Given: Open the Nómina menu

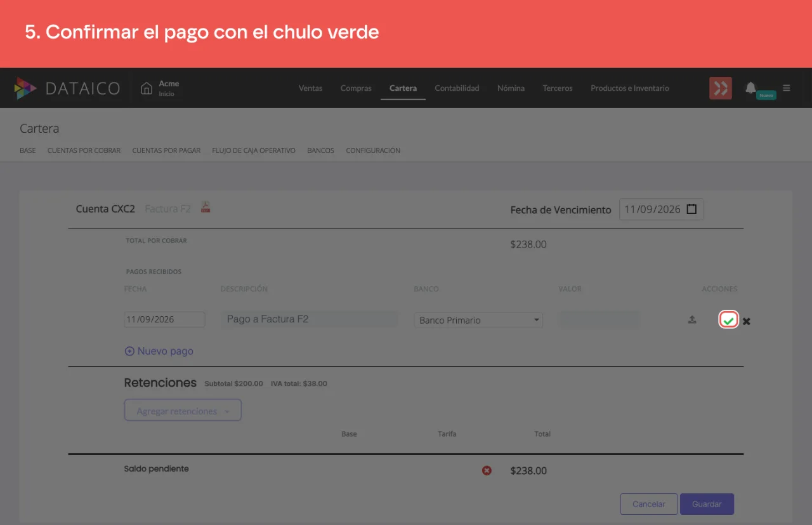Looking at the screenshot, I should click(511, 88).
